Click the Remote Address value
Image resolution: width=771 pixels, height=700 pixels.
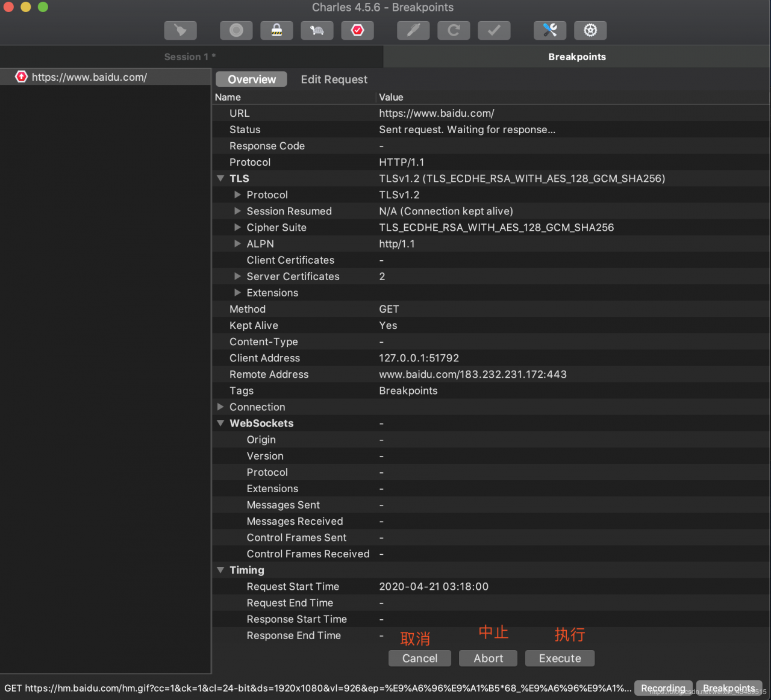pos(473,374)
